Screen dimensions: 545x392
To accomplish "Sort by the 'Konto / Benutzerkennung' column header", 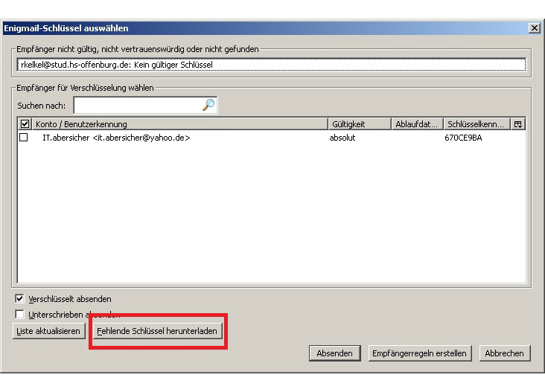I will pos(179,124).
